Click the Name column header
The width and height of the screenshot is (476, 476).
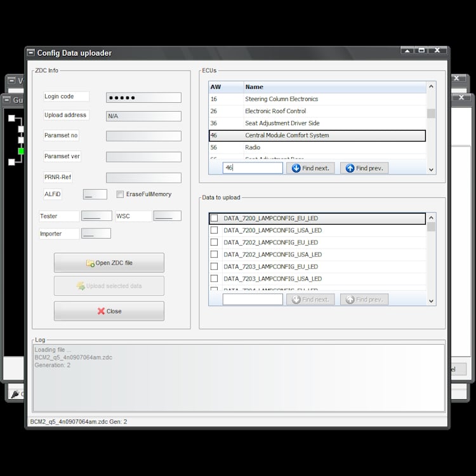click(335, 87)
